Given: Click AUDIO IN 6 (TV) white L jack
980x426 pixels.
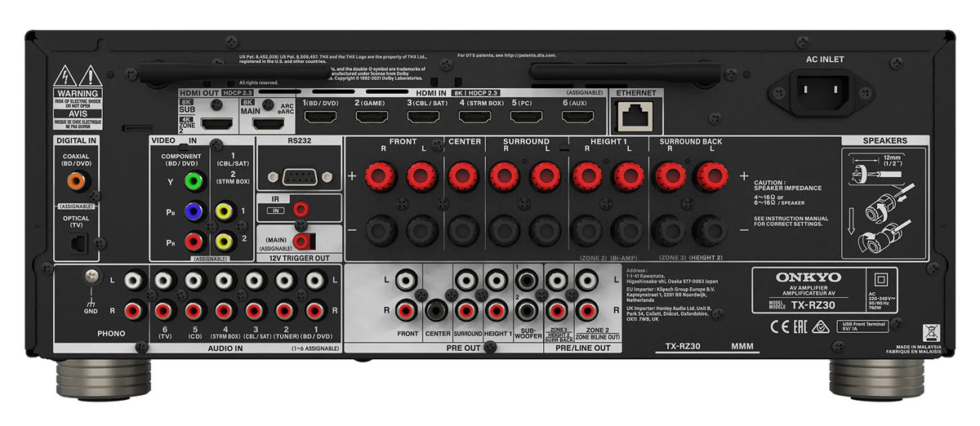Looking at the screenshot, I should [x=163, y=281].
